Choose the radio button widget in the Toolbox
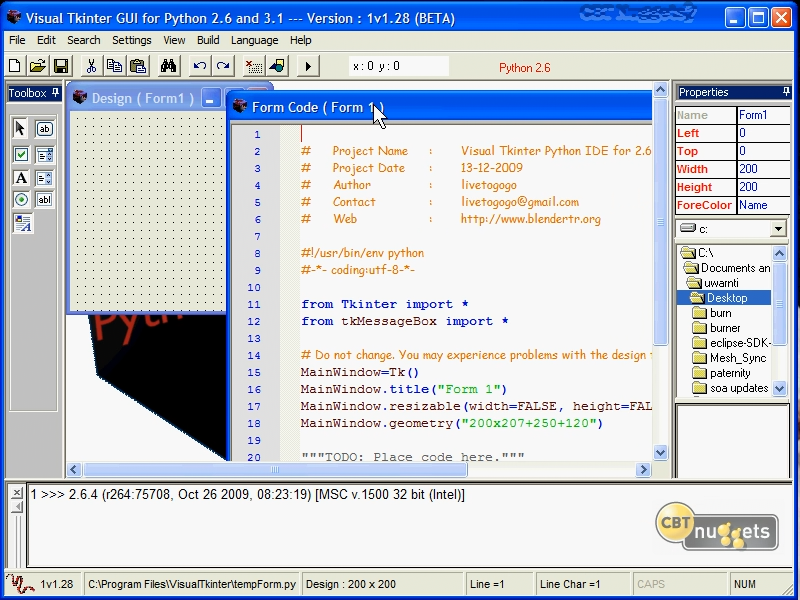 21,199
